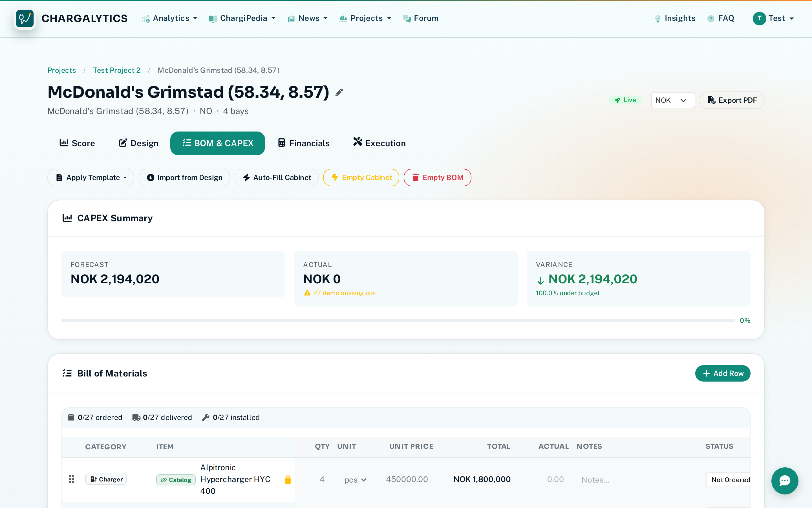Click the 100.0% under budget text
Screen dimensions: 812x508
(568, 293)
